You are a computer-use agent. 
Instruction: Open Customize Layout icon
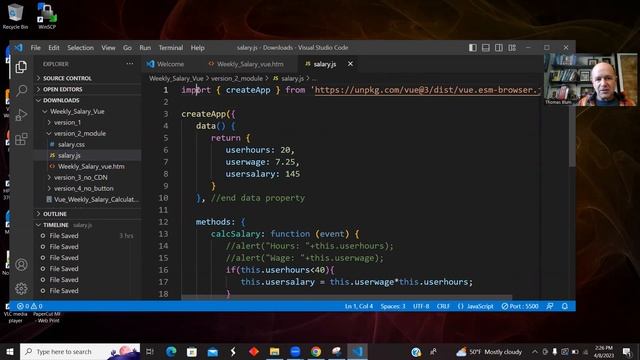[x=512, y=48]
